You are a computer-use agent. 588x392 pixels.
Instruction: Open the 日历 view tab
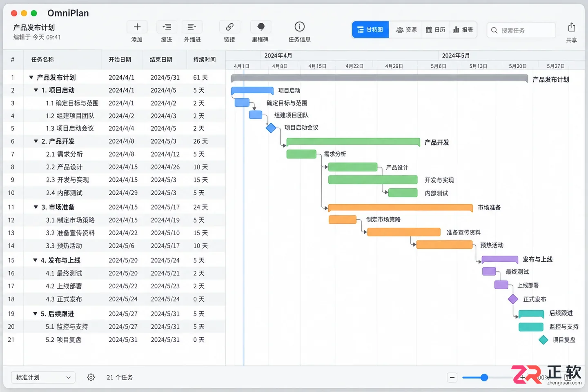[435, 30]
